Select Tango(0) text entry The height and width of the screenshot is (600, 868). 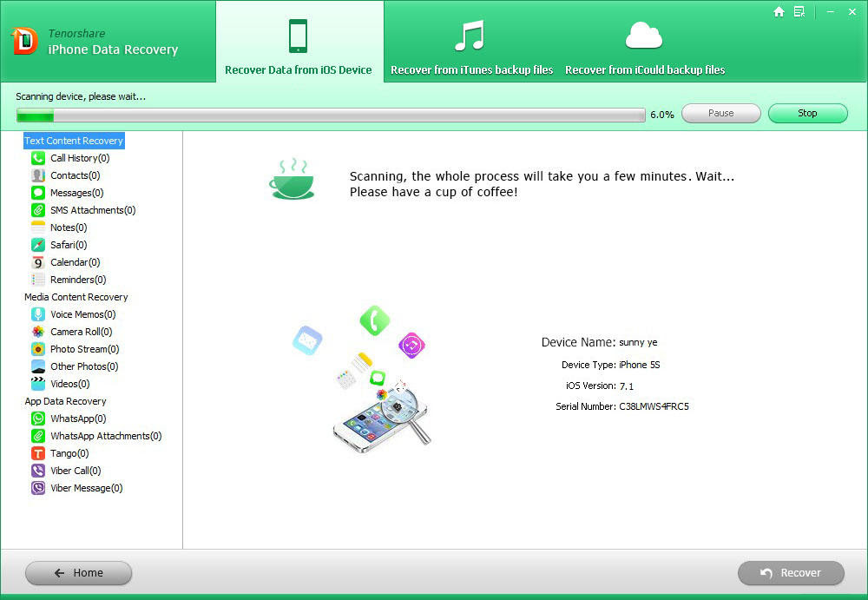(69, 453)
